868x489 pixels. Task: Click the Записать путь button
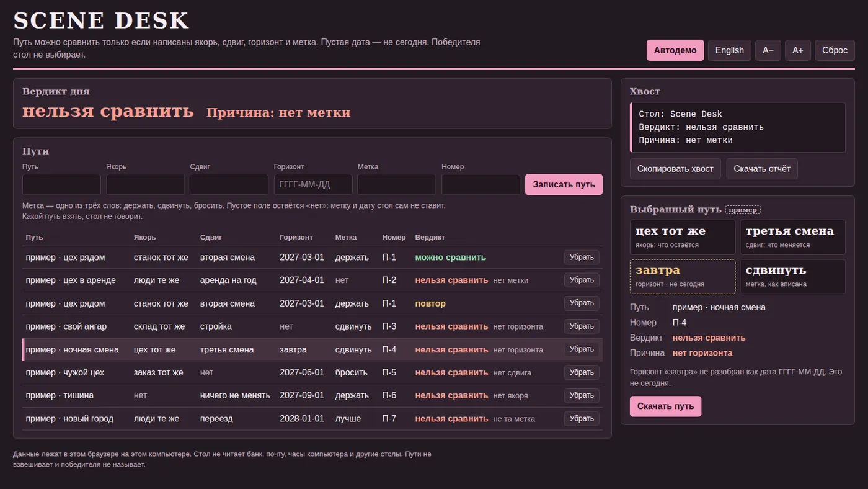564,184
